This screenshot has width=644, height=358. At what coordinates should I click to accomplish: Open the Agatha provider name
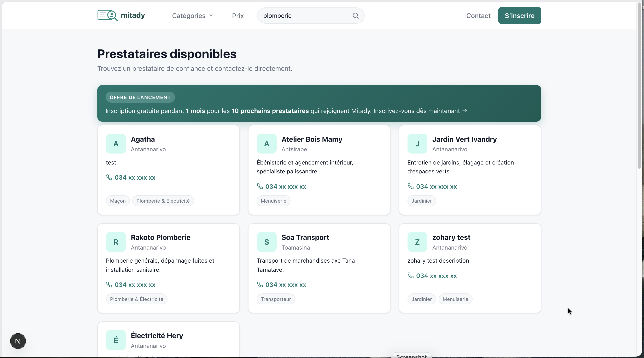(143, 139)
